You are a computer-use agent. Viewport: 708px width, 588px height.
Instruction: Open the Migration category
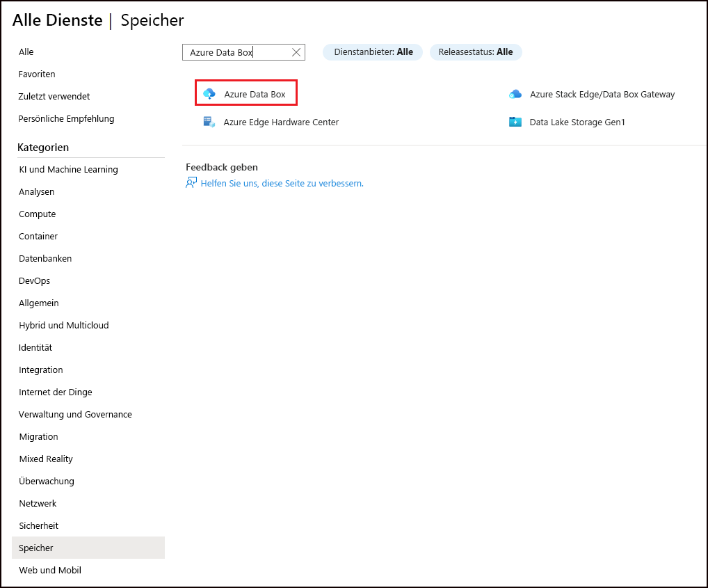click(x=38, y=437)
